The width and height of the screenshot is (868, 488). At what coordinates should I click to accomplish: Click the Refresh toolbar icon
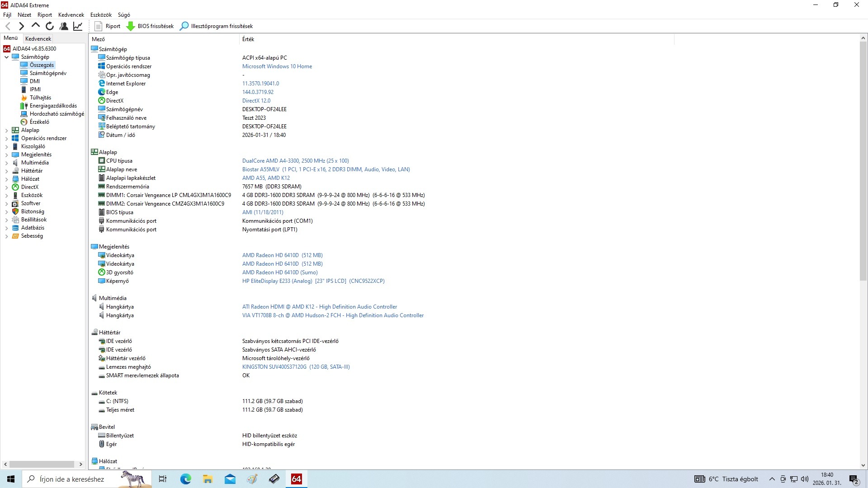(50, 26)
